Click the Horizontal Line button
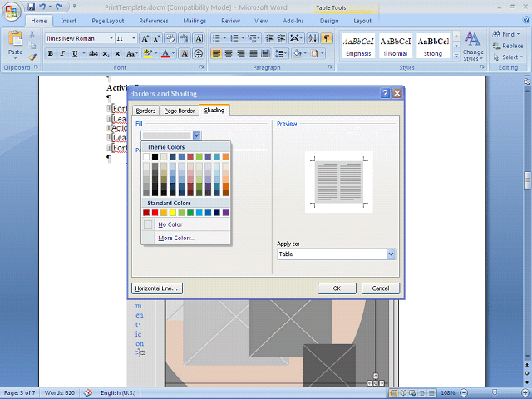 click(156, 288)
